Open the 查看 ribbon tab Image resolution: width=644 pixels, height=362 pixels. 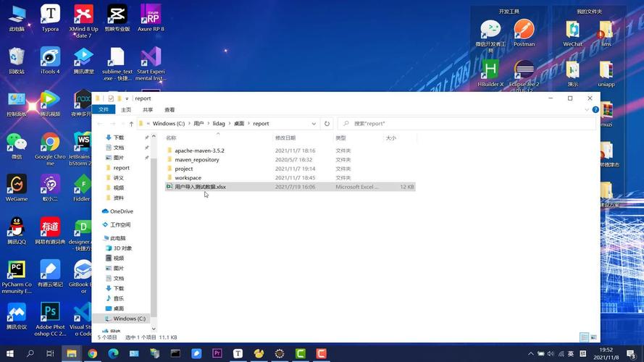tap(170, 109)
